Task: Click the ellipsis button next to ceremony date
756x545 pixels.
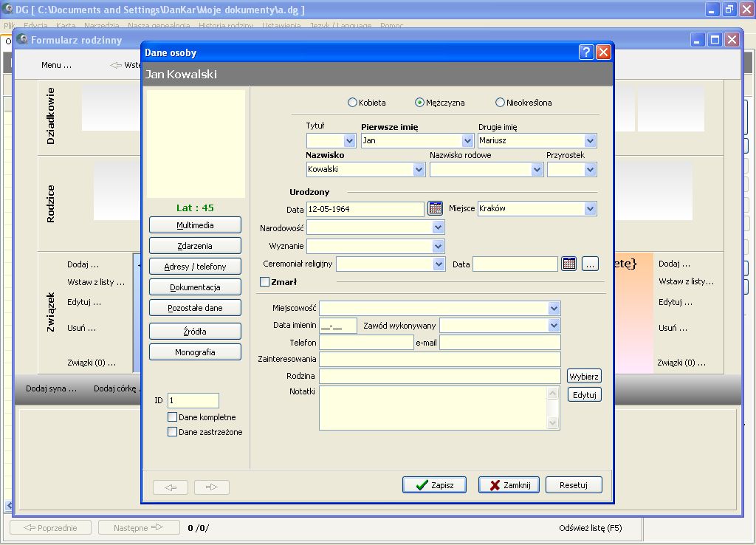Action: tap(590, 264)
